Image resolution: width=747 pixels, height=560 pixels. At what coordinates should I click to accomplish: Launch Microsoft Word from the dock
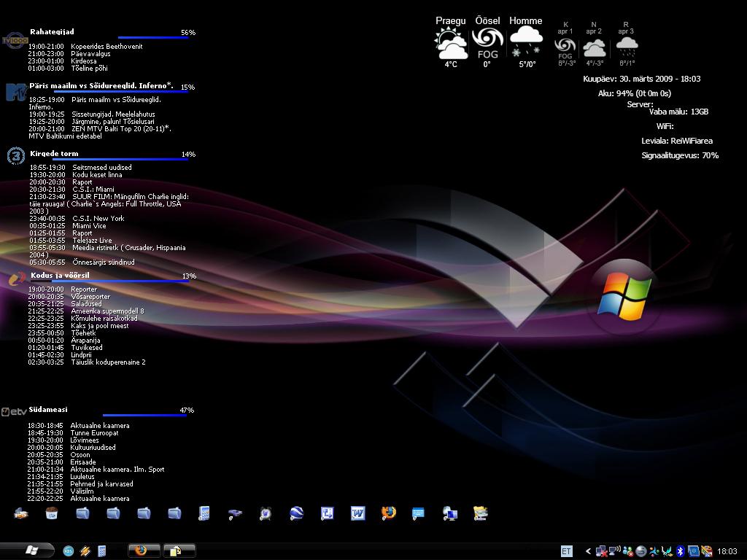coord(357,513)
